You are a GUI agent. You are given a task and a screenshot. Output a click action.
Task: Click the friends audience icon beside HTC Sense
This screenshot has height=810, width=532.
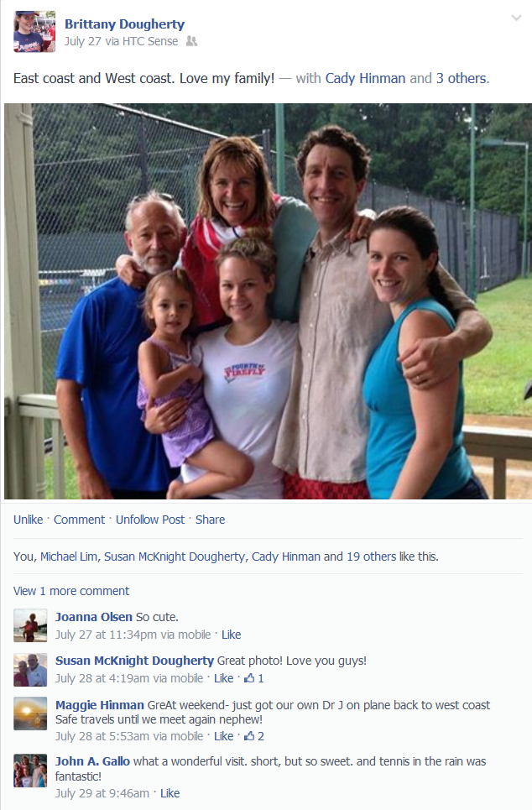click(x=191, y=41)
